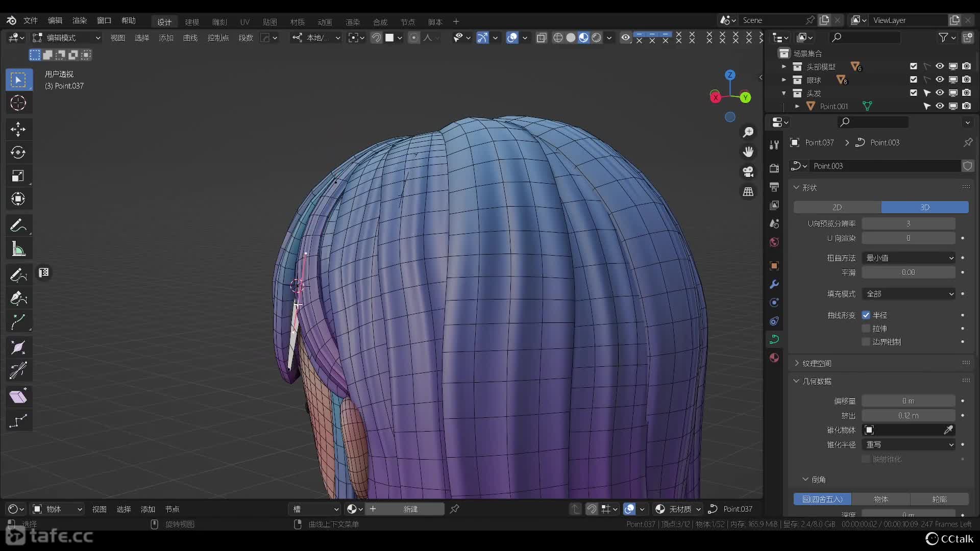
Task: Hide the 眼球 collection in viewport
Action: pyautogui.click(x=940, y=80)
